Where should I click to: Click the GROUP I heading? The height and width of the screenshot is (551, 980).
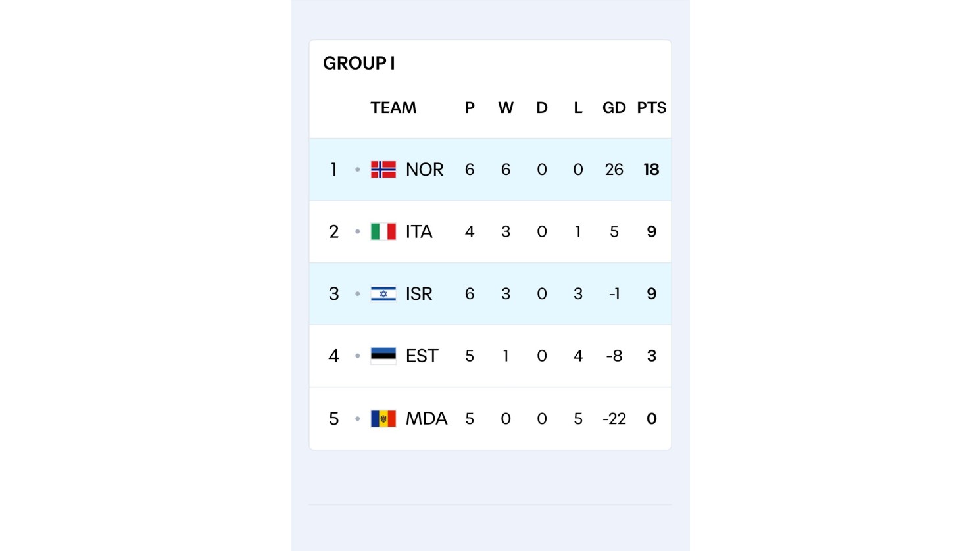(x=358, y=63)
